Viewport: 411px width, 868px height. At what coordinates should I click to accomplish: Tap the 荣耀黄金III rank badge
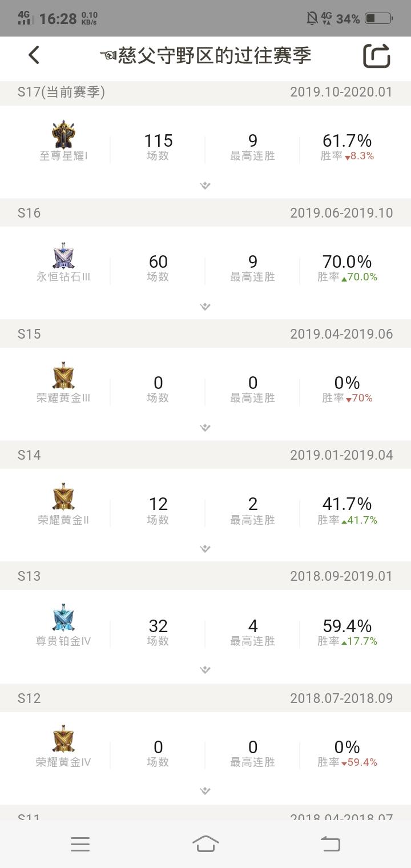coord(63,377)
